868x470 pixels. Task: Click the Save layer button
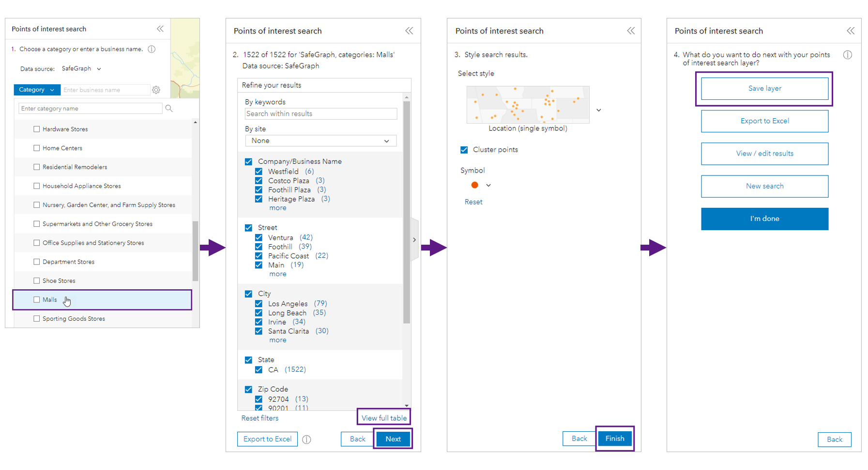pos(764,88)
